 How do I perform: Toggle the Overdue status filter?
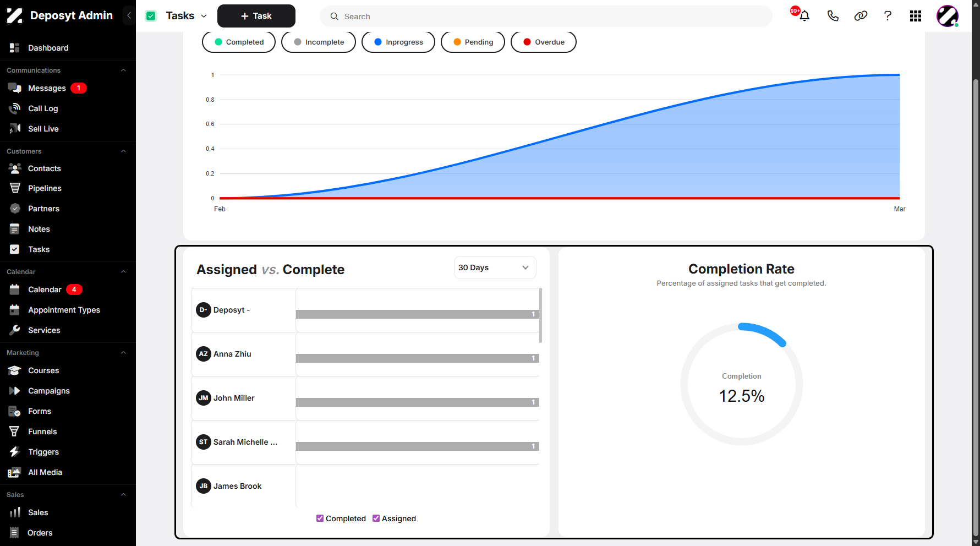click(544, 42)
